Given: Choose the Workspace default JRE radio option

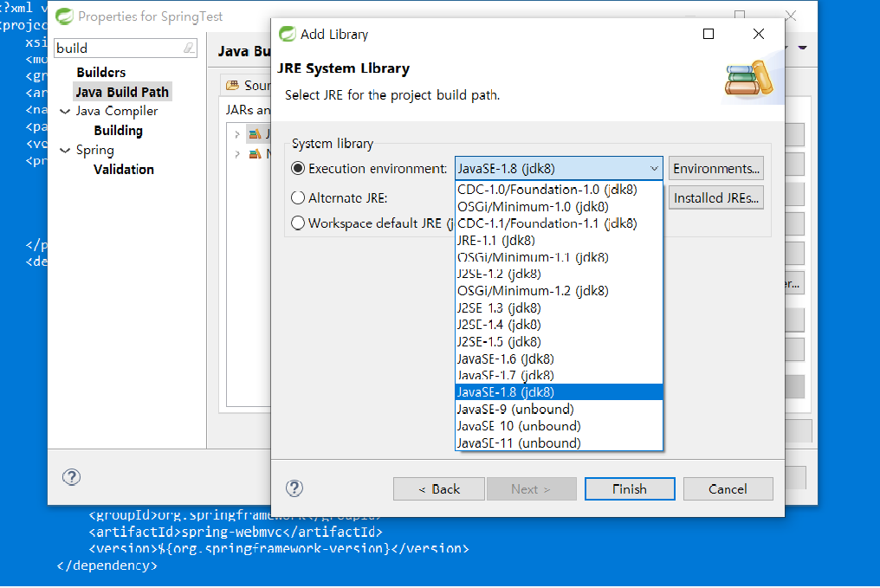Looking at the screenshot, I should [x=298, y=223].
